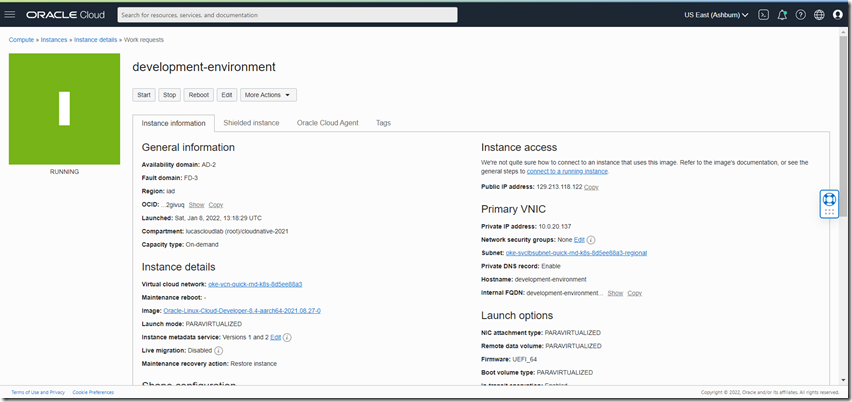Click the private IP 10.0.20.137 value
The height and width of the screenshot is (402, 852).
click(x=554, y=227)
